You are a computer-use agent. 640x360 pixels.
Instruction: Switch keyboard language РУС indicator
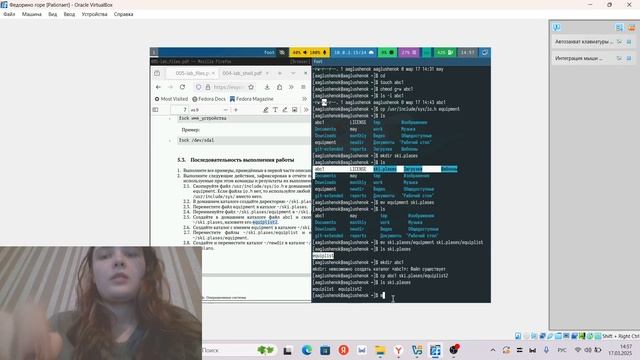click(562, 350)
